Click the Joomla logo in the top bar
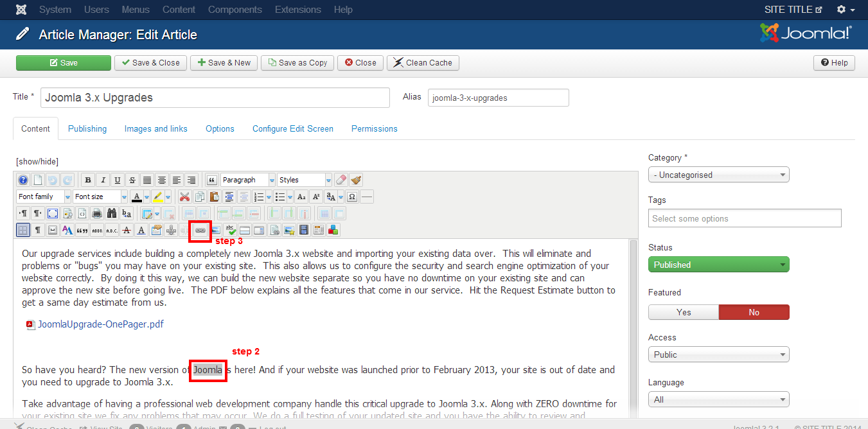This screenshot has height=429, width=868. 21,10
